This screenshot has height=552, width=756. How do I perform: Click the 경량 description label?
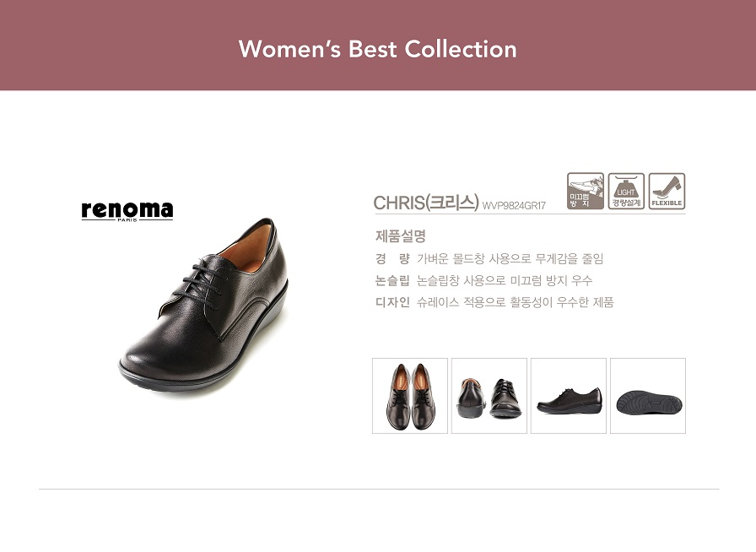(x=392, y=258)
